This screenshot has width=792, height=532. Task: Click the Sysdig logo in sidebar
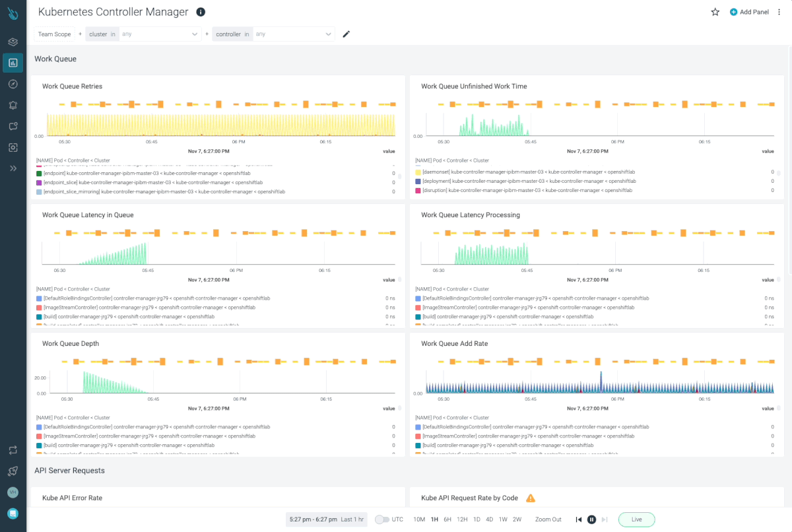tap(13, 13)
